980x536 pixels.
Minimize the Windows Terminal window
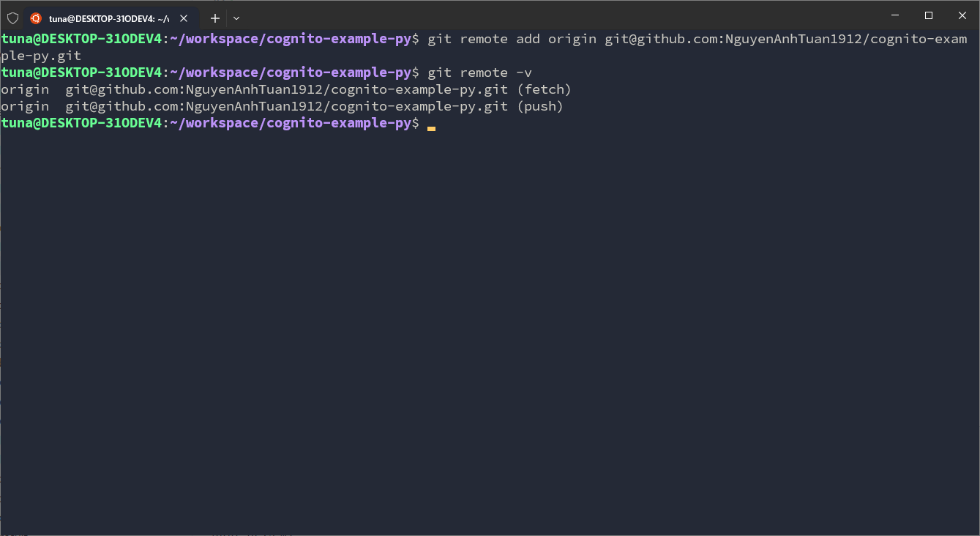(x=894, y=15)
